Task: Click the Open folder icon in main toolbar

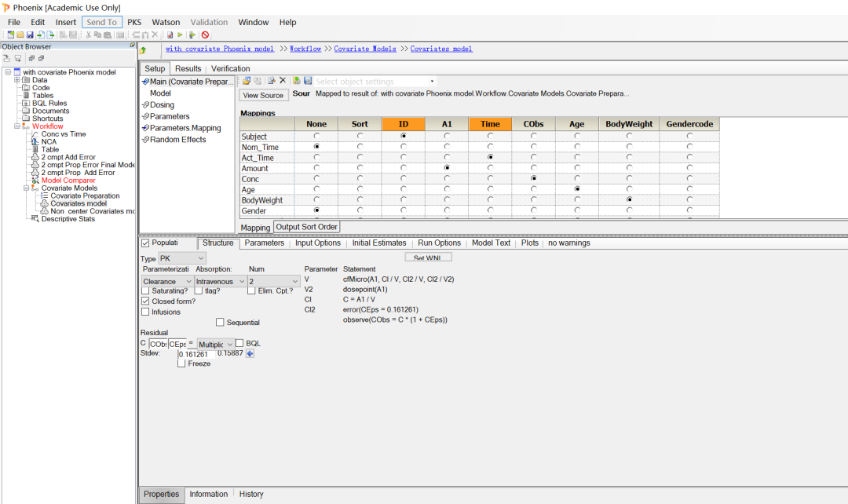Action: click(x=20, y=35)
